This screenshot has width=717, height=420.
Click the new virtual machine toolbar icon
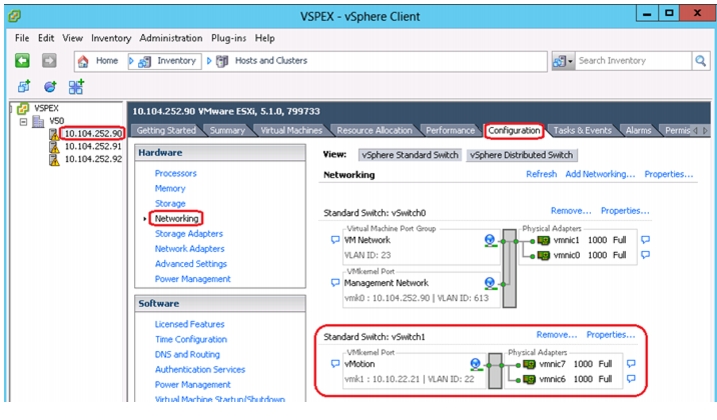24,86
